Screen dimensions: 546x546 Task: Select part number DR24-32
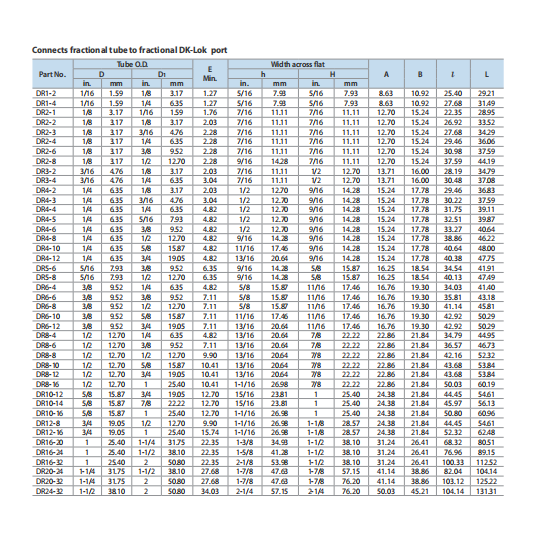click(x=50, y=491)
